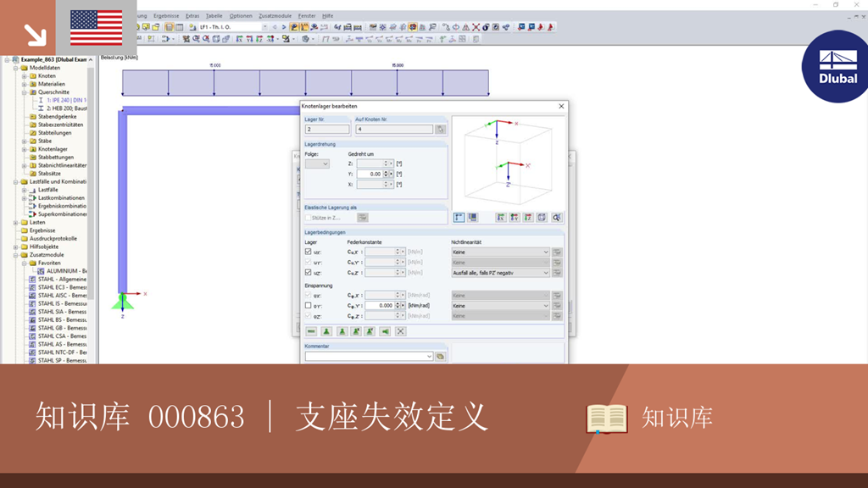Viewport: 868px width, 488px height.
Task: Expand the Lasten tree node
Action: click(16, 223)
